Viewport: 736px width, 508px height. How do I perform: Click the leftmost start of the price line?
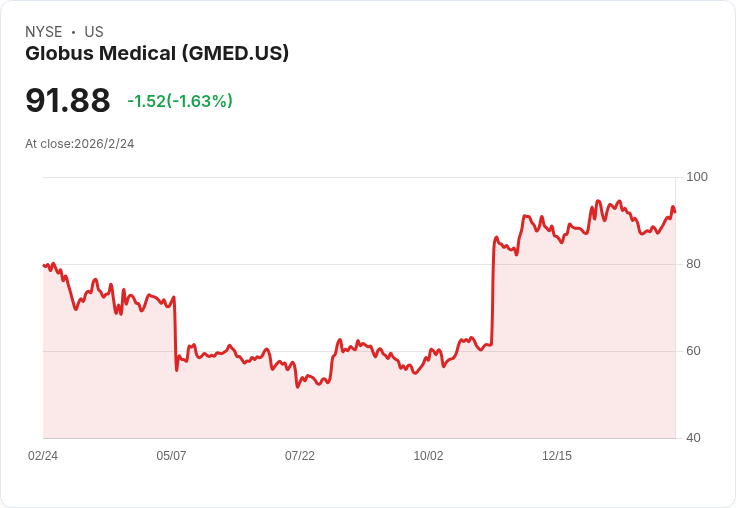(x=44, y=265)
